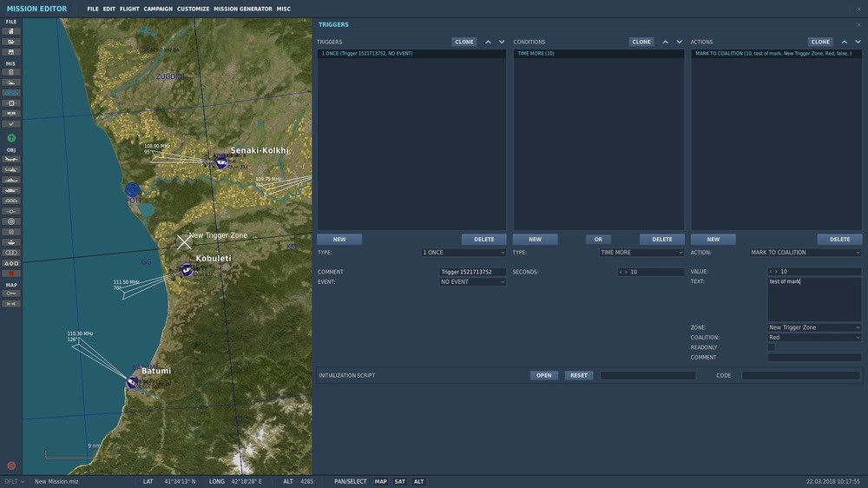Image resolution: width=868 pixels, height=488 pixels.
Task: Open ZONE dropdown showing New Trigger Zone
Action: coord(814,327)
